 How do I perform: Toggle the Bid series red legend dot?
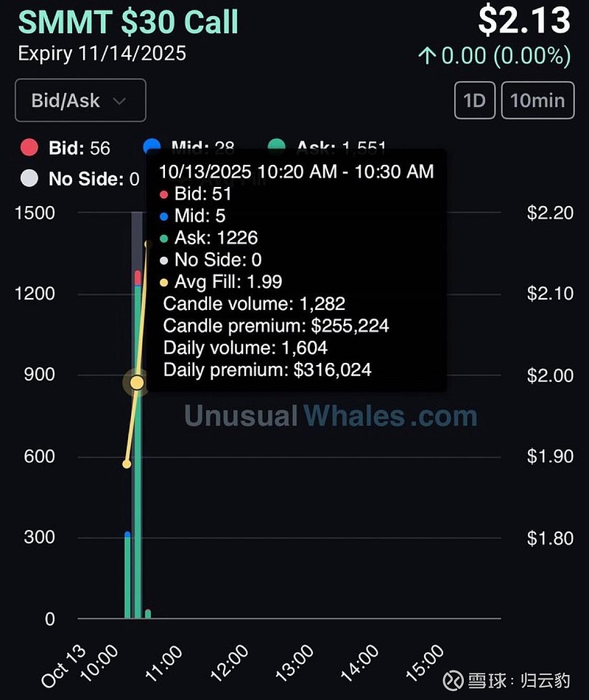[x=29, y=148]
